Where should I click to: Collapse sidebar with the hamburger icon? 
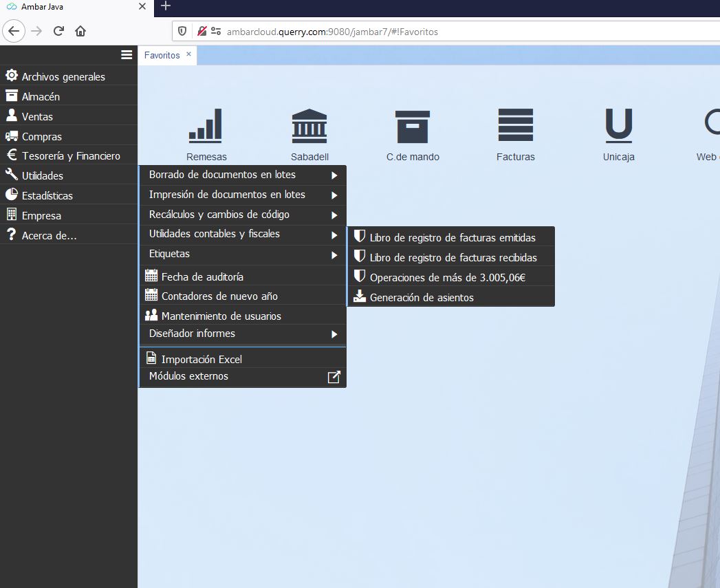click(x=127, y=55)
